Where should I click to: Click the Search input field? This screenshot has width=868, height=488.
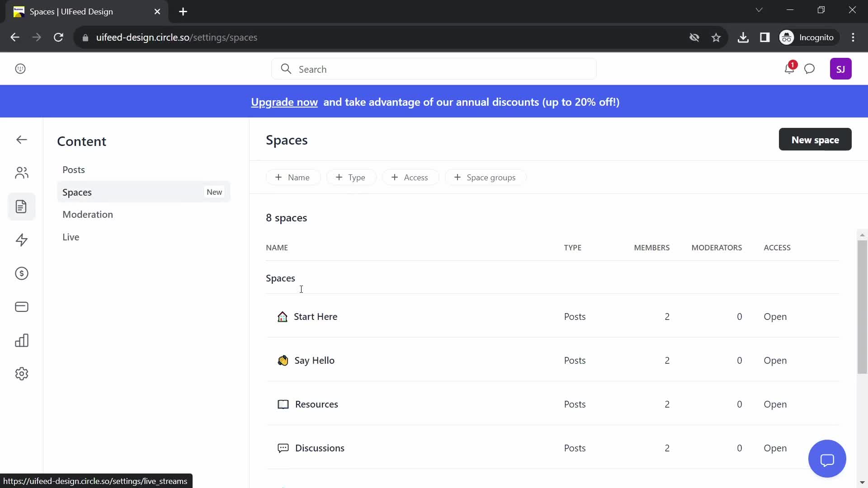click(434, 69)
